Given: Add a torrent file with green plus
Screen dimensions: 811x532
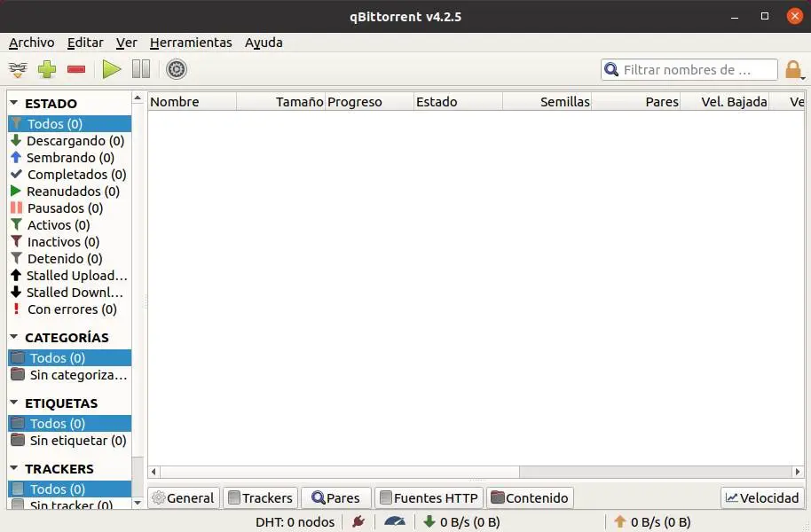Looking at the screenshot, I should pos(47,69).
